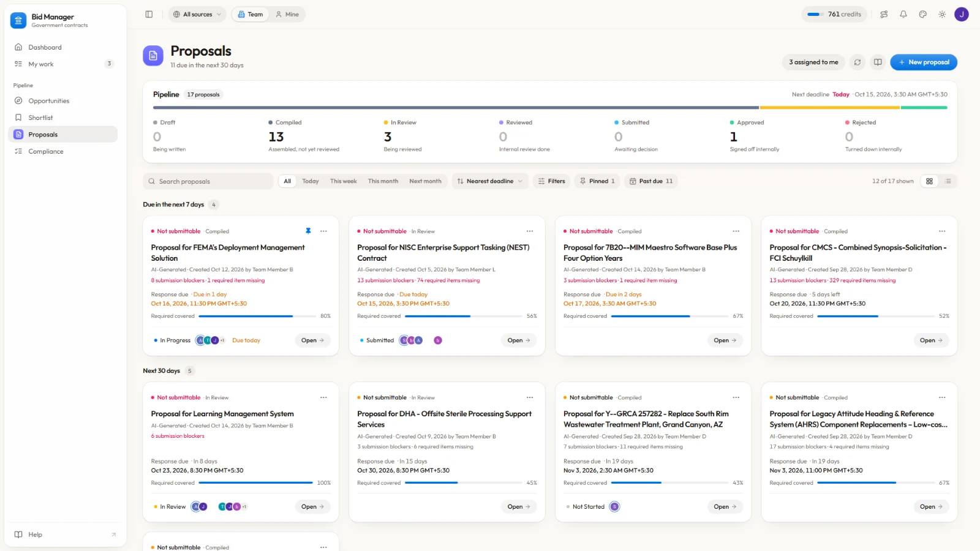Open the color theme palette icon

click(x=923, y=14)
